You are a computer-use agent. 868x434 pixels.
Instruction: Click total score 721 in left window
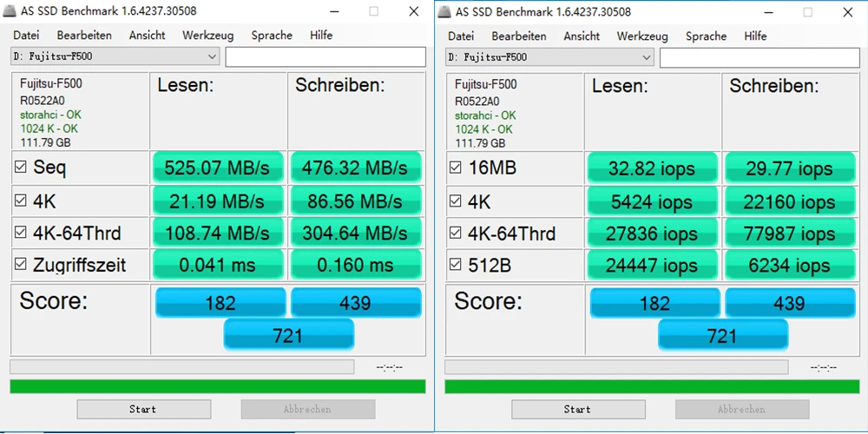pos(288,335)
